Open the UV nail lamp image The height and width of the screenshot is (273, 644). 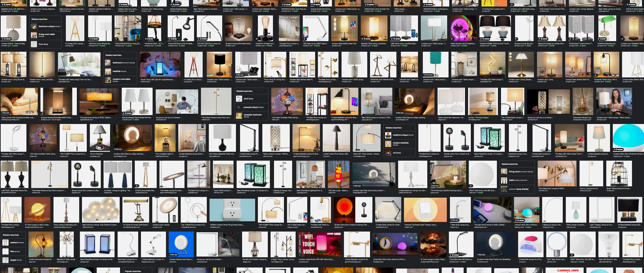531,244
